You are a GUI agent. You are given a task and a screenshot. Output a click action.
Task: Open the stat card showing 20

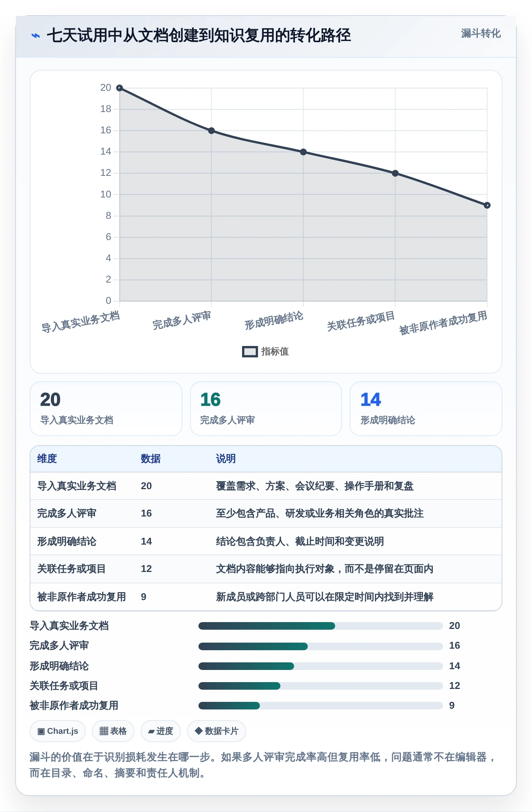coord(106,409)
